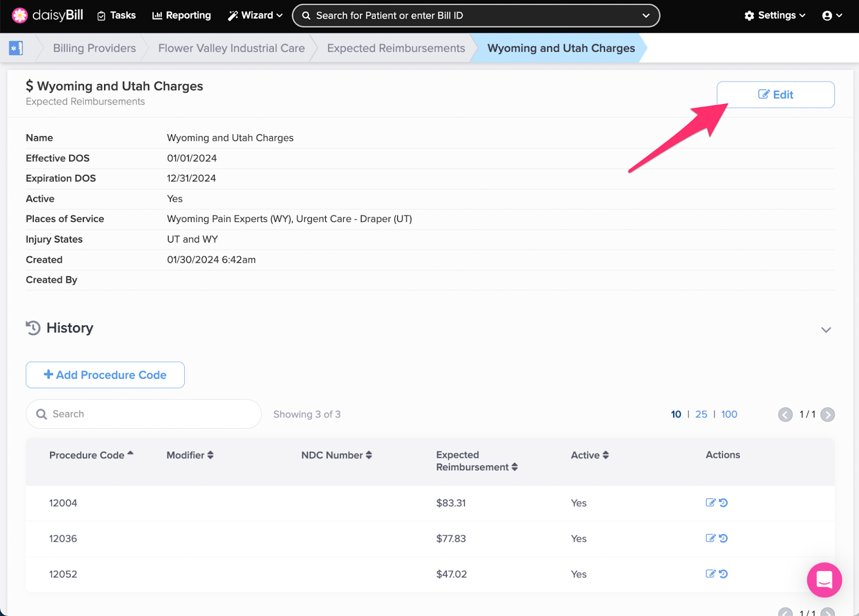The image size is (859, 616).
Task: Click the procedure code search field
Action: click(x=143, y=414)
